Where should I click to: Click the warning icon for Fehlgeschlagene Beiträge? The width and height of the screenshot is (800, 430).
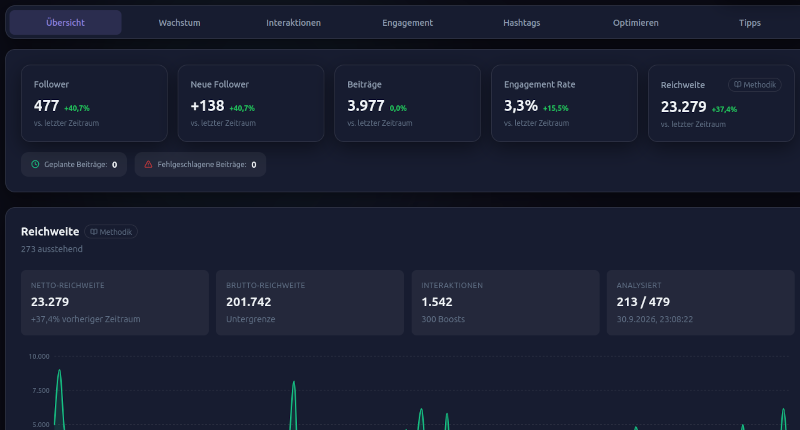click(148, 164)
